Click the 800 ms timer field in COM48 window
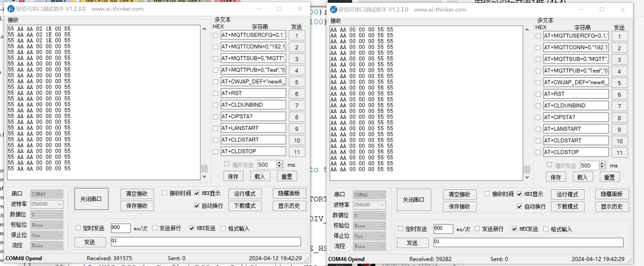 [x=121, y=228]
